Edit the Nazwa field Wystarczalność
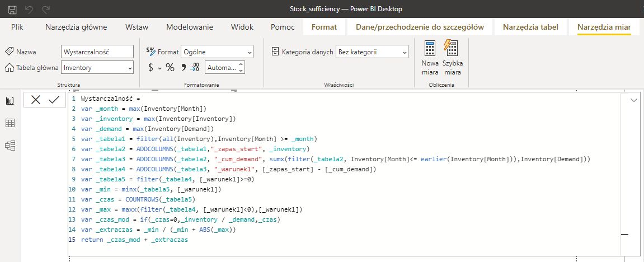 click(x=97, y=52)
